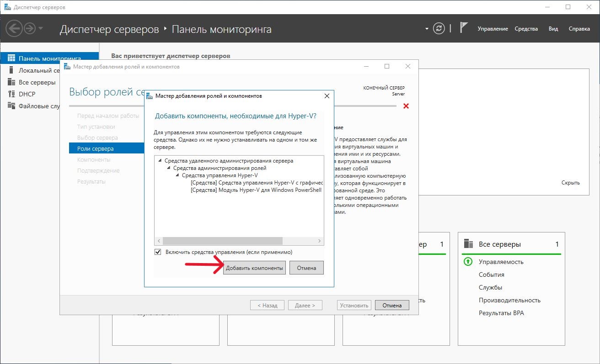The width and height of the screenshot is (600, 364).
Task: Collapse Remote Server Administration Tools node
Action: (x=160, y=161)
